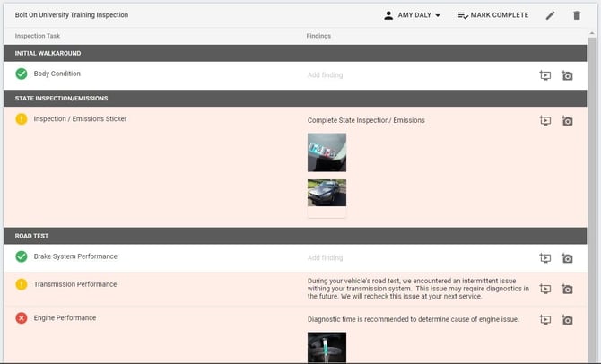Toggle red fail status for Engine Performance

click(x=22, y=318)
